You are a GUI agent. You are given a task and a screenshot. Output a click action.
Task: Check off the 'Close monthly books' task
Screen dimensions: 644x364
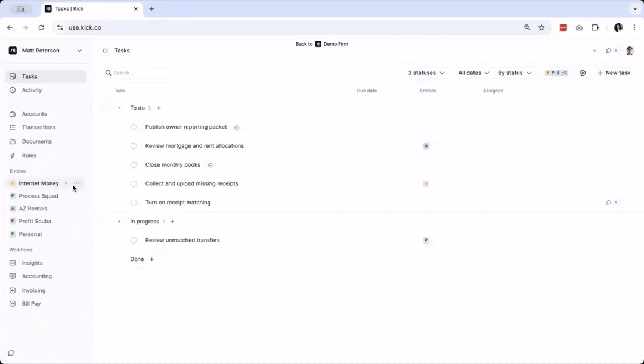(133, 164)
